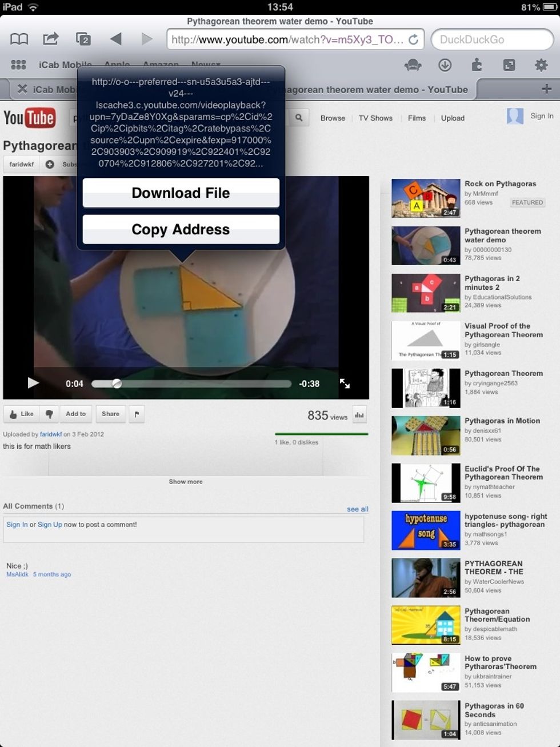Open the Add to menu
The height and width of the screenshot is (747, 560).
75,414
